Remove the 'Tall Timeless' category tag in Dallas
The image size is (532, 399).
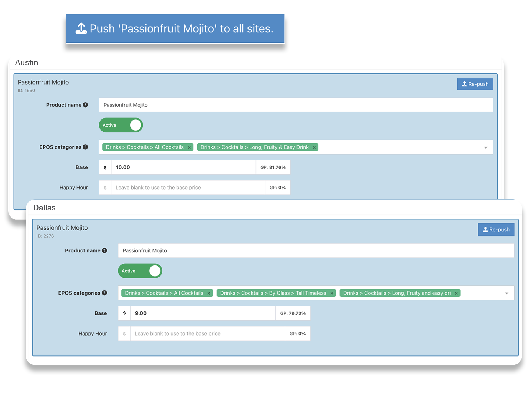pyautogui.click(x=331, y=293)
